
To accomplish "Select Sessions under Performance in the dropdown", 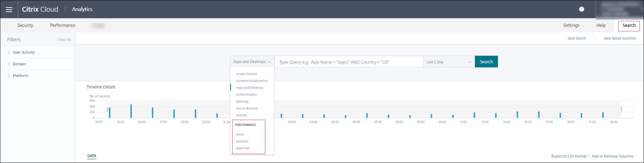I will (242, 141).
